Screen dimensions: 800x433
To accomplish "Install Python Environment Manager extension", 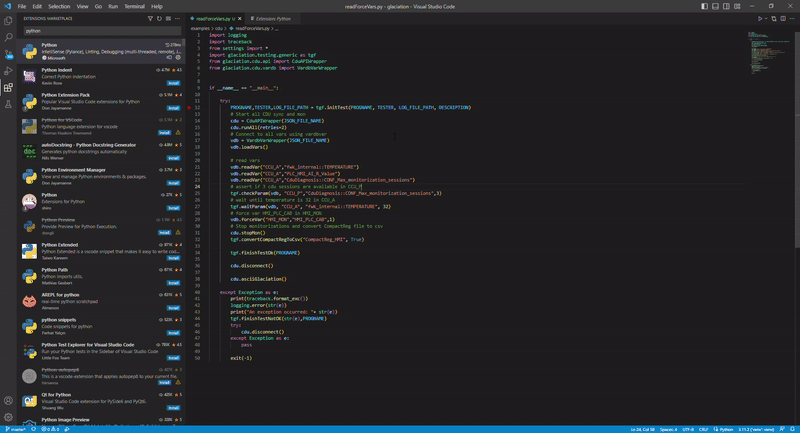I will click(173, 183).
